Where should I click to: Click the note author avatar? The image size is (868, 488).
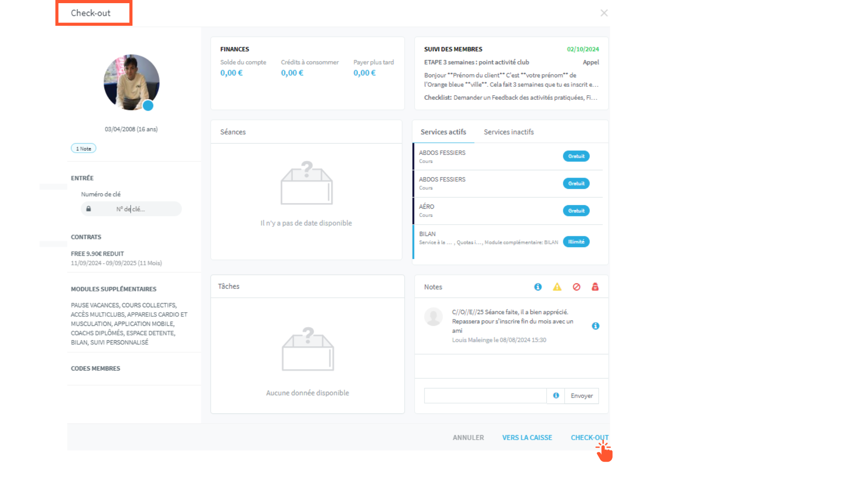point(433,317)
